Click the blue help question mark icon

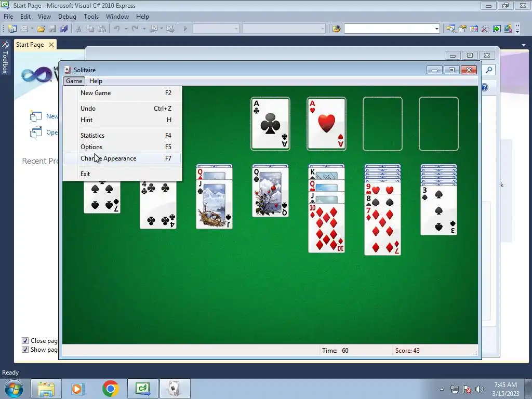click(485, 87)
